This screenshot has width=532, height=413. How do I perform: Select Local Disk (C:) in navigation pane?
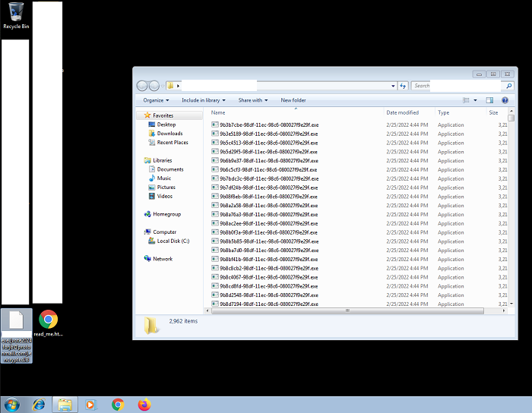click(x=173, y=241)
